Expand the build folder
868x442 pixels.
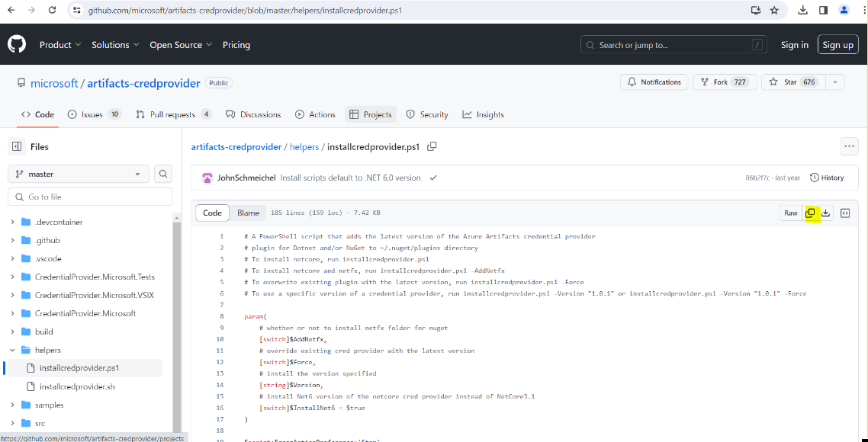click(13, 332)
